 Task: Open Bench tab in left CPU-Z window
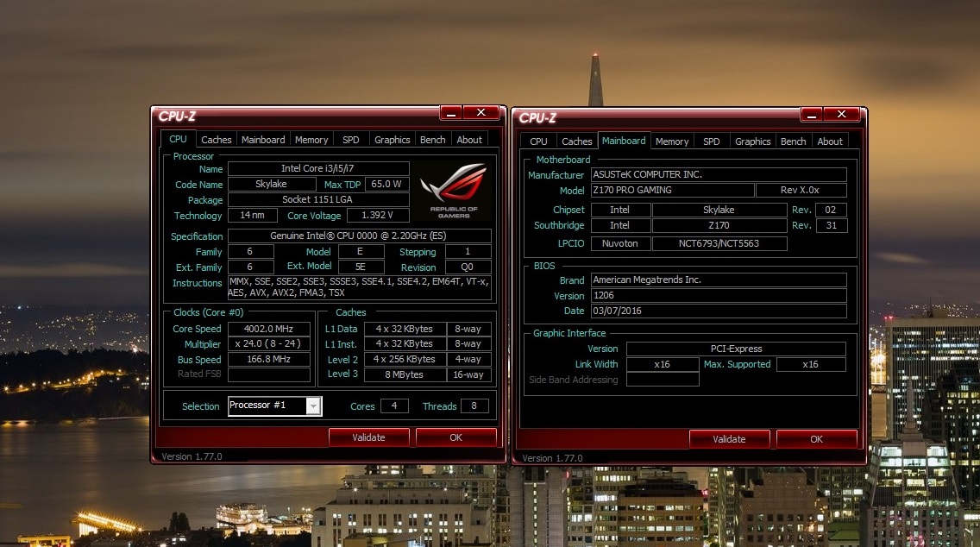pyautogui.click(x=432, y=140)
